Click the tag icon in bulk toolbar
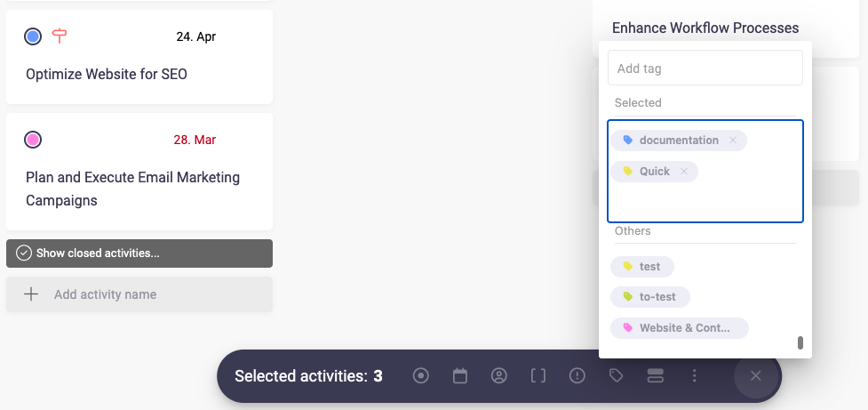The width and height of the screenshot is (868, 410). [x=617, y=376]
